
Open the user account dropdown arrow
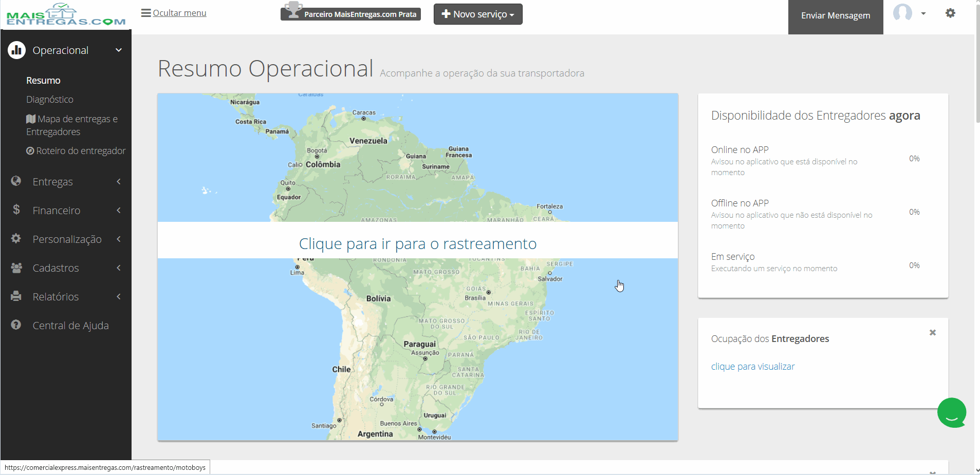(x=923, y=14)
